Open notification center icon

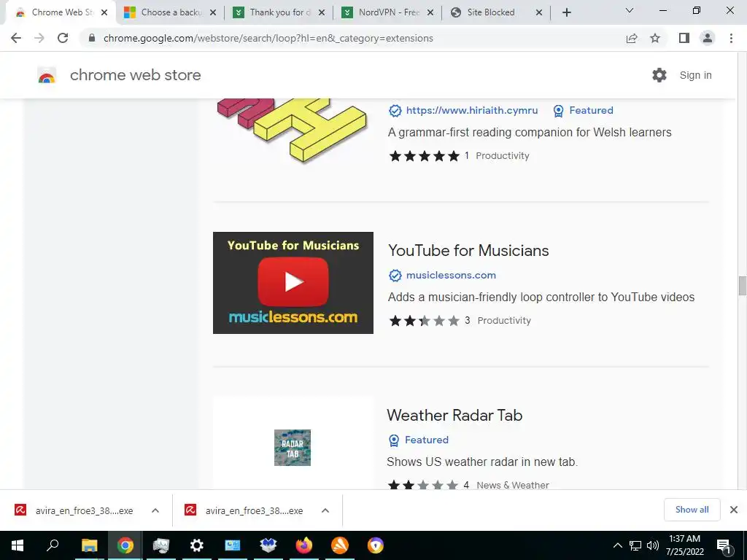[x=724, y=545]
